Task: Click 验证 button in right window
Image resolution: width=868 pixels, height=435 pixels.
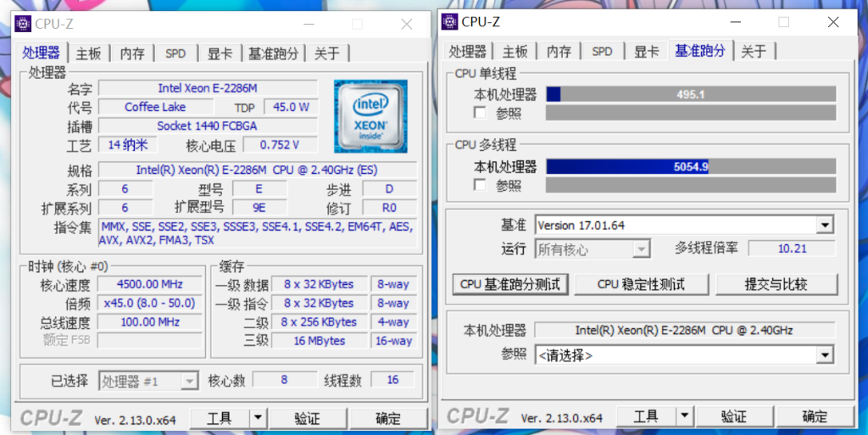Action: point(735,415)
